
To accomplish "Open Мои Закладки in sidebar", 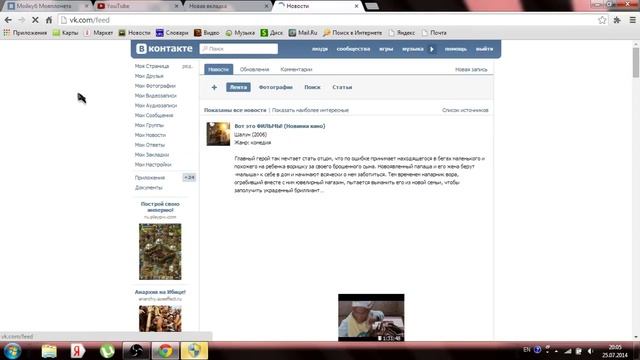I will coord(152,155).
